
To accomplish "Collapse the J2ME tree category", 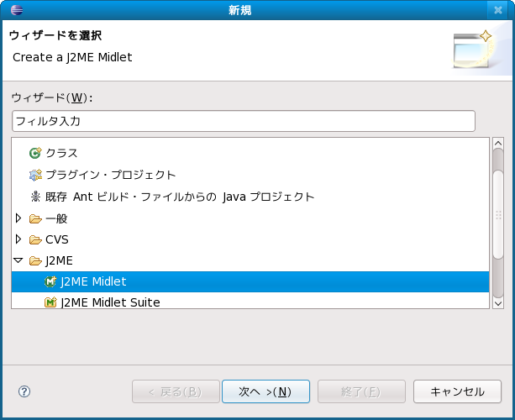I will [18, 261].
